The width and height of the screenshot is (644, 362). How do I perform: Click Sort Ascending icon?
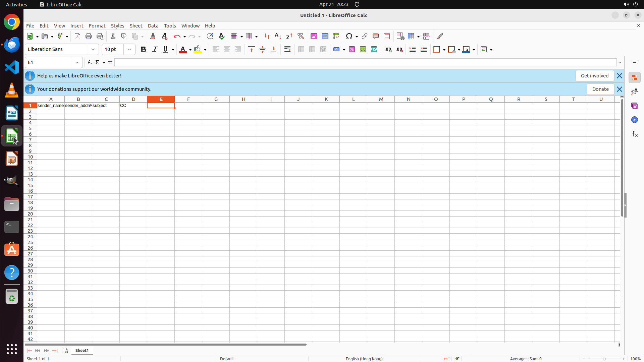pos(278,36)
